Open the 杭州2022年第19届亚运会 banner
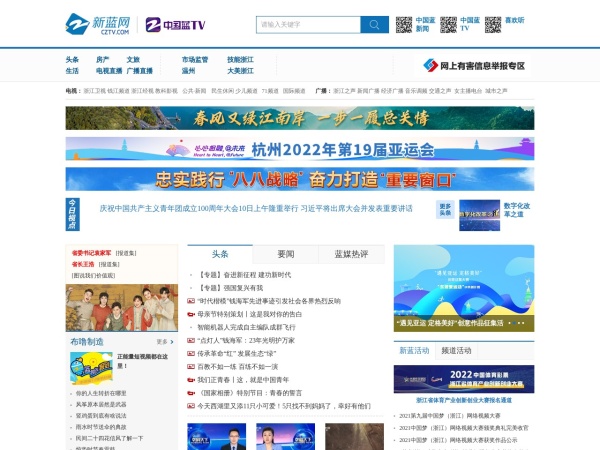Viewport: 600px width, 450px height. tap(300, 150)
